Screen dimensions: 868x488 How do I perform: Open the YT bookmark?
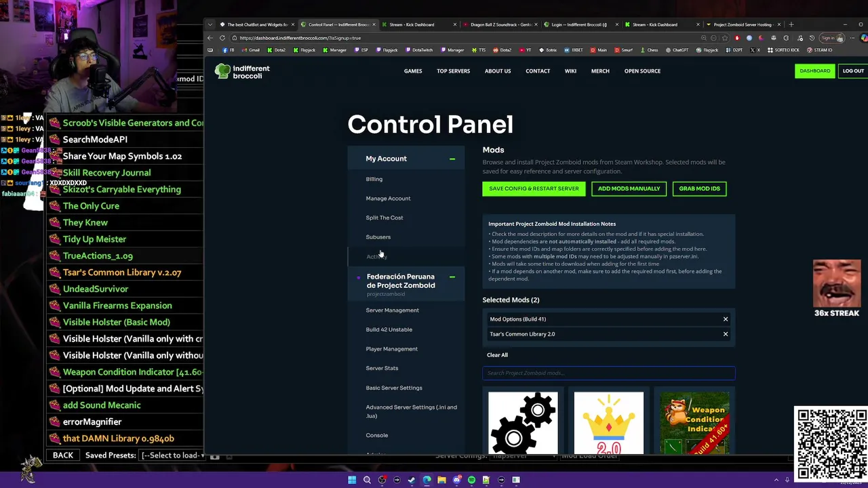tap(526, 50)
